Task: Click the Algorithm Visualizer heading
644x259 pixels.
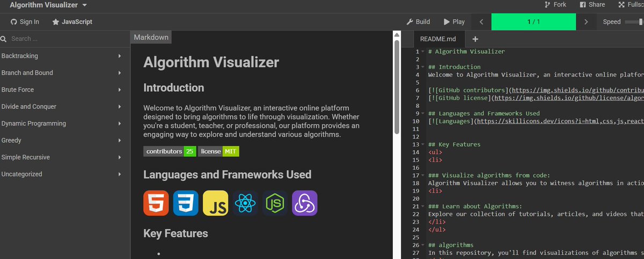Action: [211, 62]
